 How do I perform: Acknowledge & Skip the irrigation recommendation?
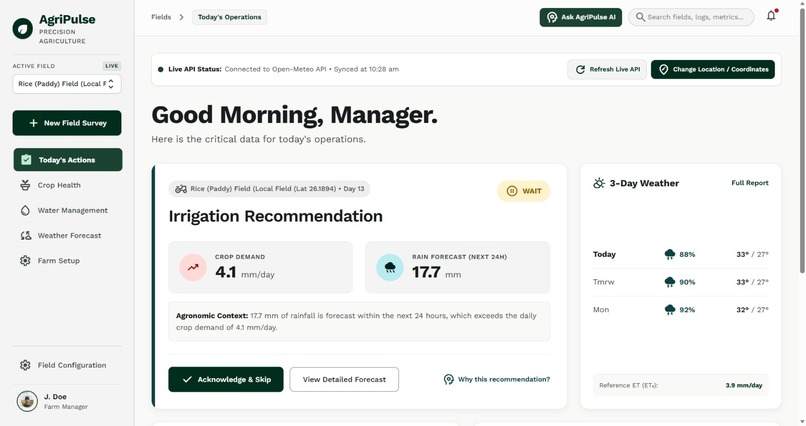click(226, 379)
